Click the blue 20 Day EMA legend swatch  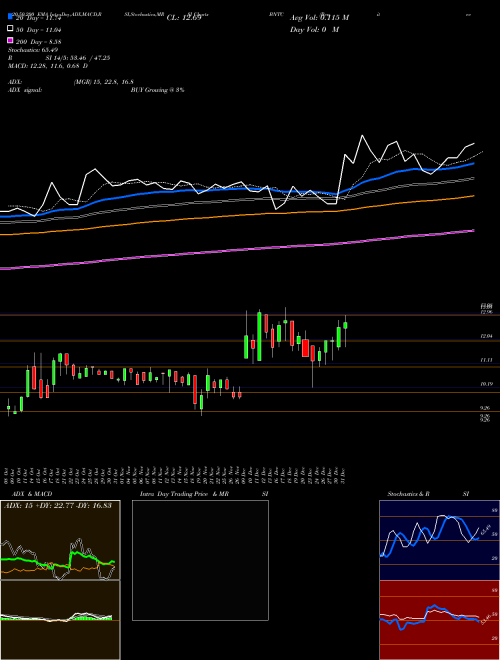[x=11, y=17]
